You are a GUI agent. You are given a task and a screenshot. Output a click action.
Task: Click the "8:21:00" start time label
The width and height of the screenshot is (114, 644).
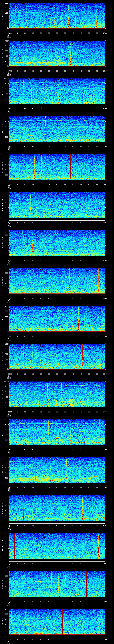[x=9, y=223]
